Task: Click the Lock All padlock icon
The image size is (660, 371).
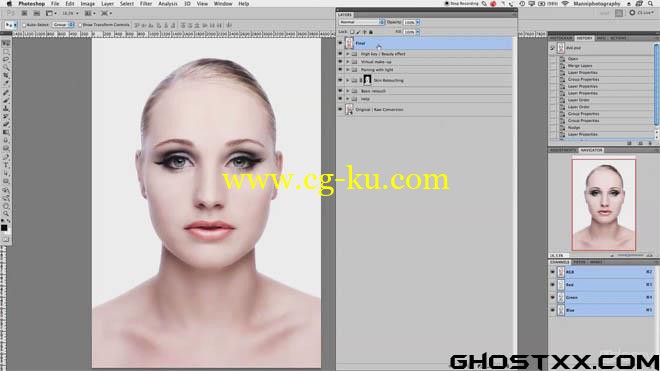Action: [x=371, y=32]
